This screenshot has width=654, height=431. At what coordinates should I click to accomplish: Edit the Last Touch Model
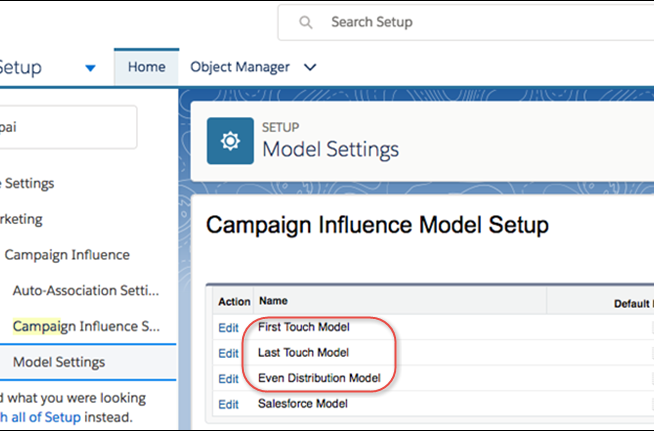click(228, 353)
